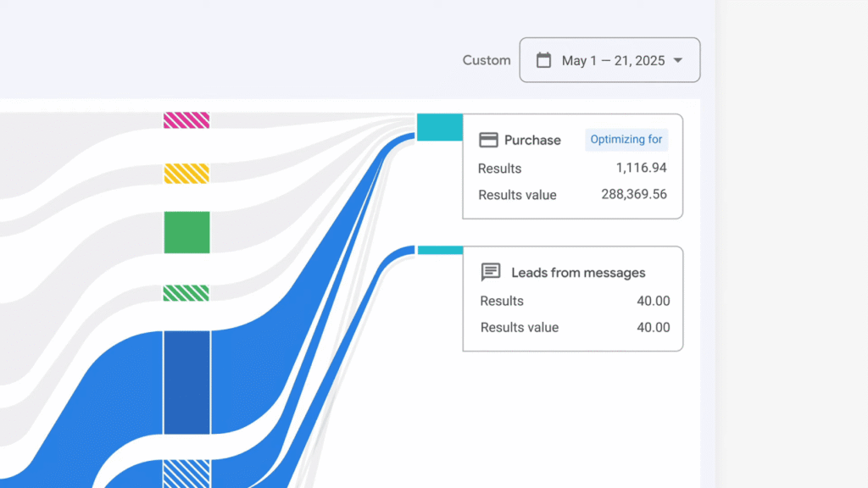Expand the Purchase card details
The image size is (868, 488).
(x=572, y=166)
